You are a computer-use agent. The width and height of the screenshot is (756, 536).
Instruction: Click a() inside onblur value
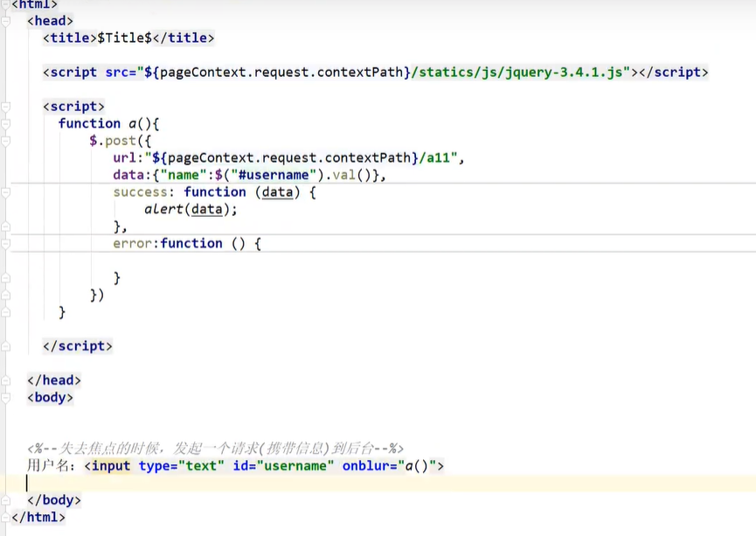[417, 466]
